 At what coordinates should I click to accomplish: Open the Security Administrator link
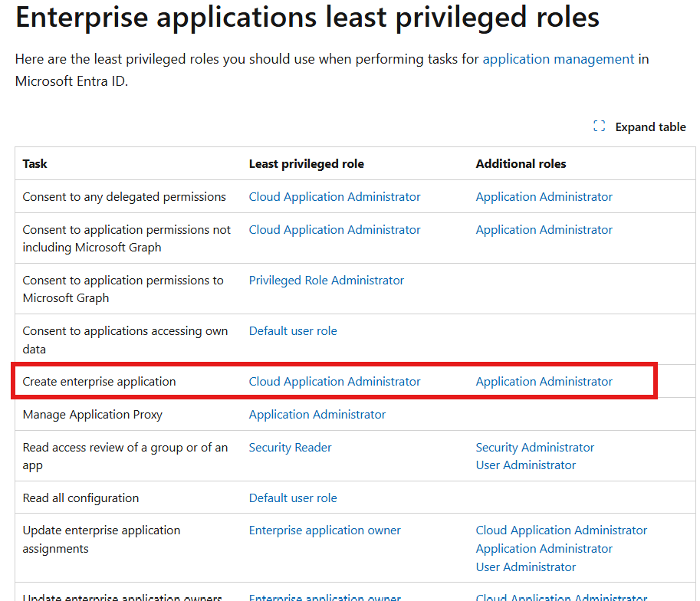(535, 448)
